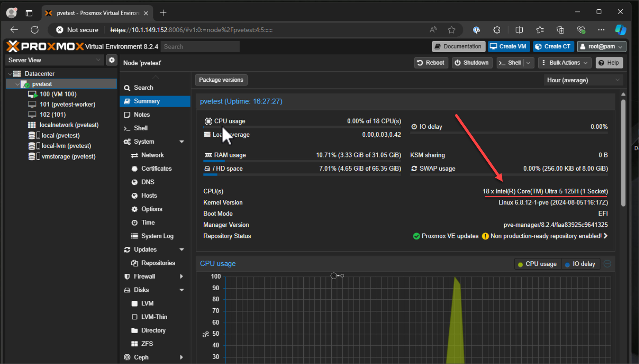Click the Create VM button
This screenshot has height=364, width=639.
point(509,46)
